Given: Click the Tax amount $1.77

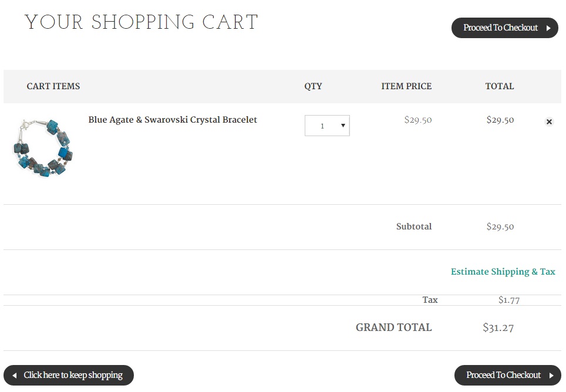Looking at the screenshot, I should click(x=508, y=300).
